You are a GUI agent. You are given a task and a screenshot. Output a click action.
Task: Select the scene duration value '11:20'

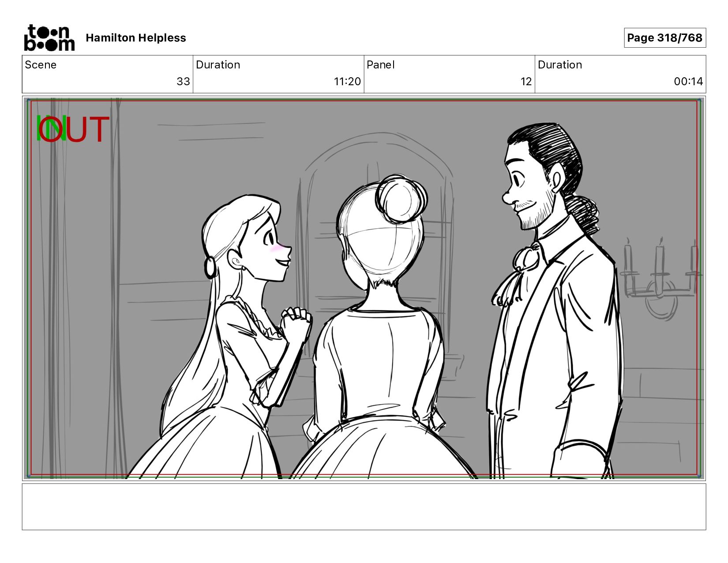pyautogui.click(x=347, y=82)
